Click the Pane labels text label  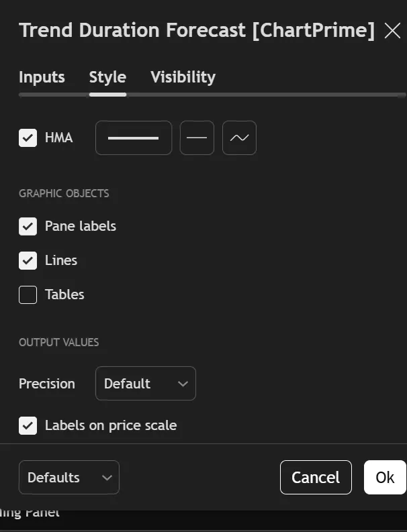click(81, 226)
